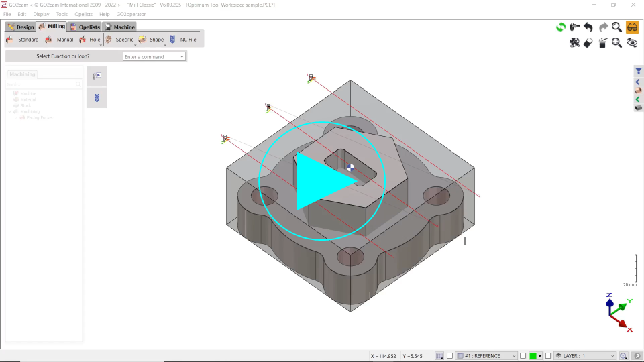Toggle the checkbox before #1 : REFERENCE
Image resolution: width=644 pixels, height=362 pixels.
point(450,356)
